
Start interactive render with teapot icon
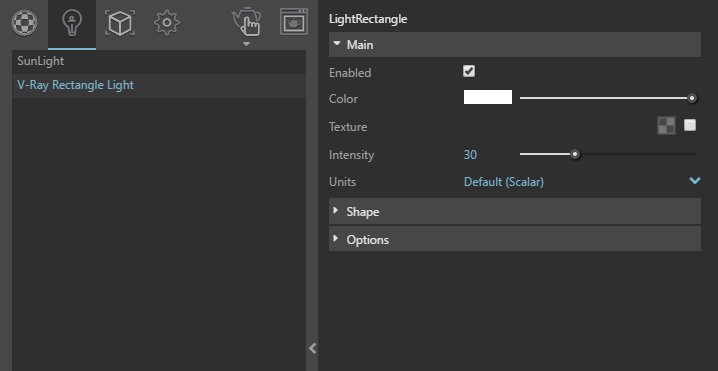point(246,21)
